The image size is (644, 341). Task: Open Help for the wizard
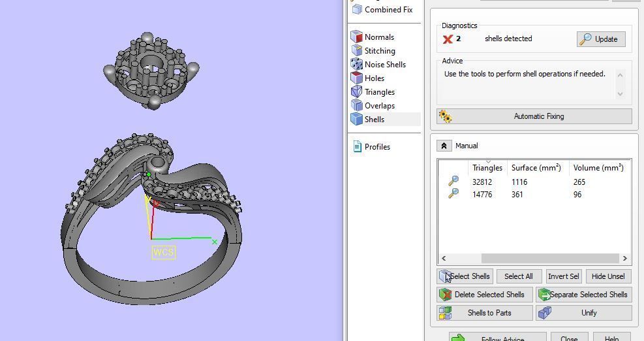[x=611, y=337]
